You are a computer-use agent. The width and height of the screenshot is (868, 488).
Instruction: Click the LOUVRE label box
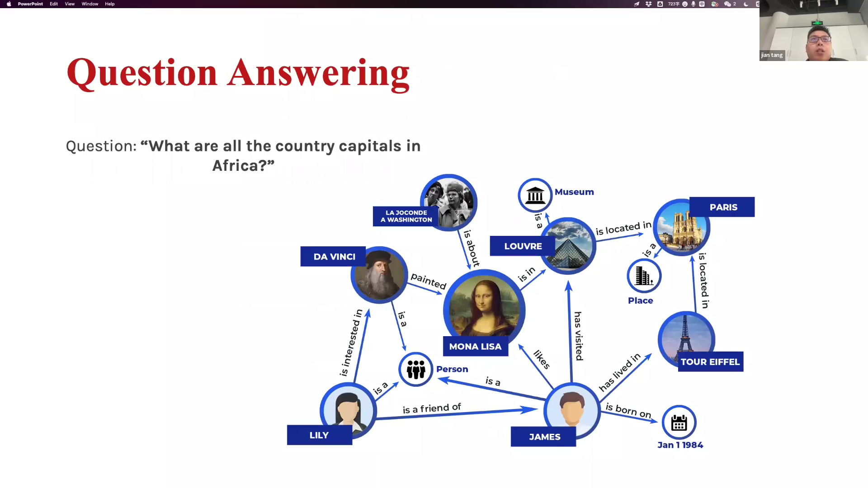tap(523, 246)
